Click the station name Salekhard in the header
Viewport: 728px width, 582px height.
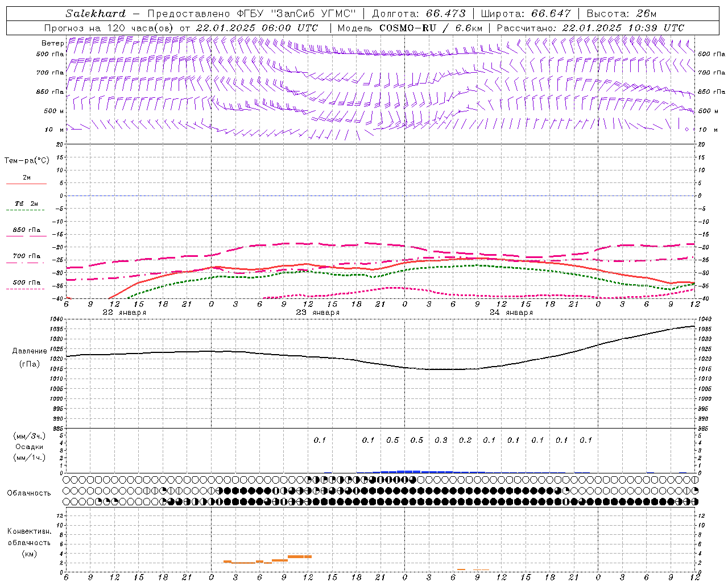click(96, 14)
